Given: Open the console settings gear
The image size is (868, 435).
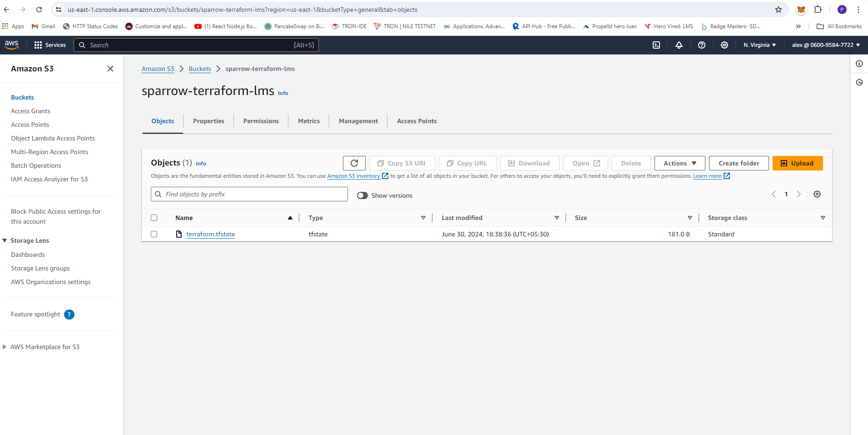Looking at the screenshot, I should coord(724,45).
